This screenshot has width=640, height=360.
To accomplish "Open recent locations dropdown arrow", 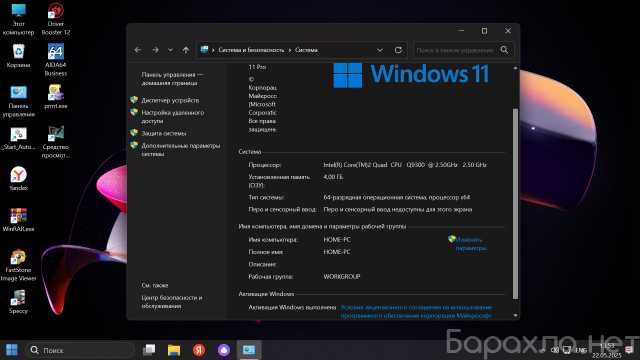I will 170,50.
